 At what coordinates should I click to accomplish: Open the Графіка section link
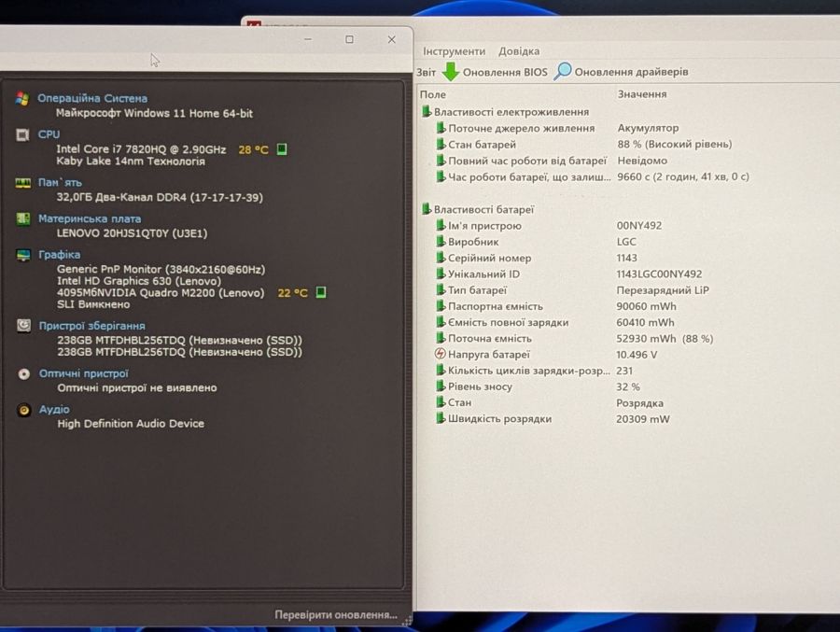coord(60,255)
